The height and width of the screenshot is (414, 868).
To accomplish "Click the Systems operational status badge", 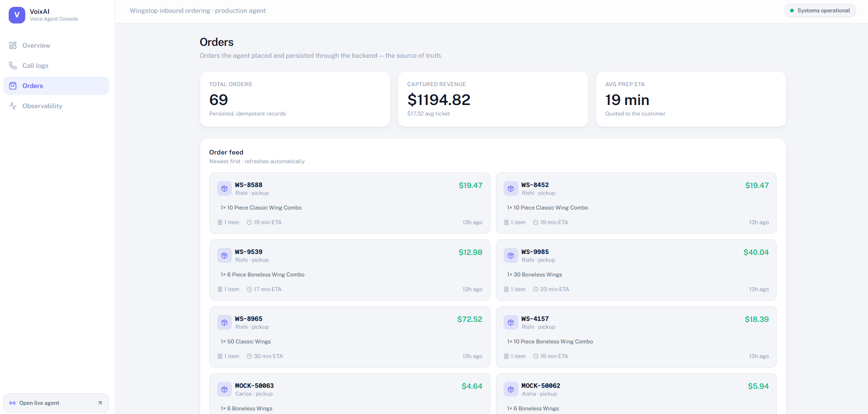I will 820,11.
